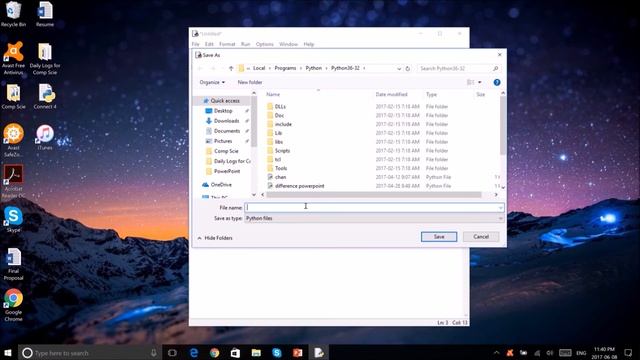Launch Avast SafeZone browser shortcut

(x=13, y=140)
